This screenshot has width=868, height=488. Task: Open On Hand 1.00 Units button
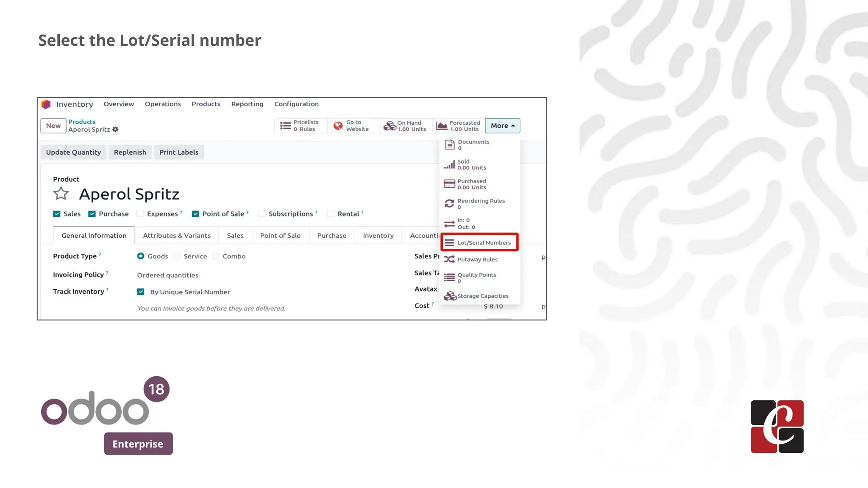[406, 126]
